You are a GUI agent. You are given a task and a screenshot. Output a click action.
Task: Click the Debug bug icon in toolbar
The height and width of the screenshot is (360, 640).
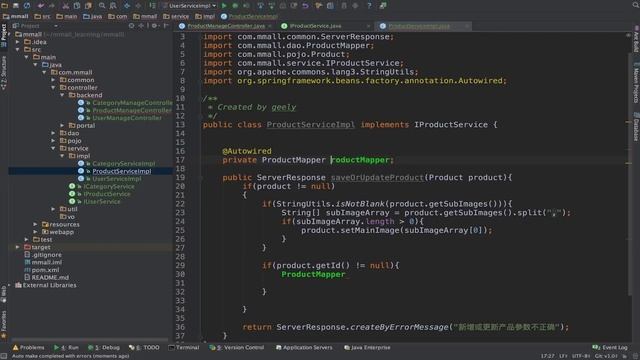pyautogui.click(x=235, y=6)
